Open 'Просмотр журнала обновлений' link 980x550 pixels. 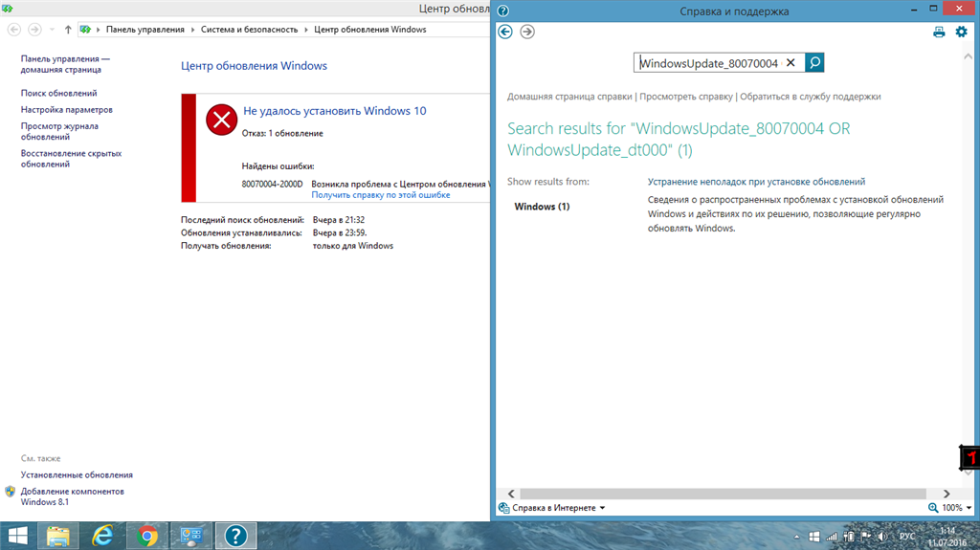59,131
